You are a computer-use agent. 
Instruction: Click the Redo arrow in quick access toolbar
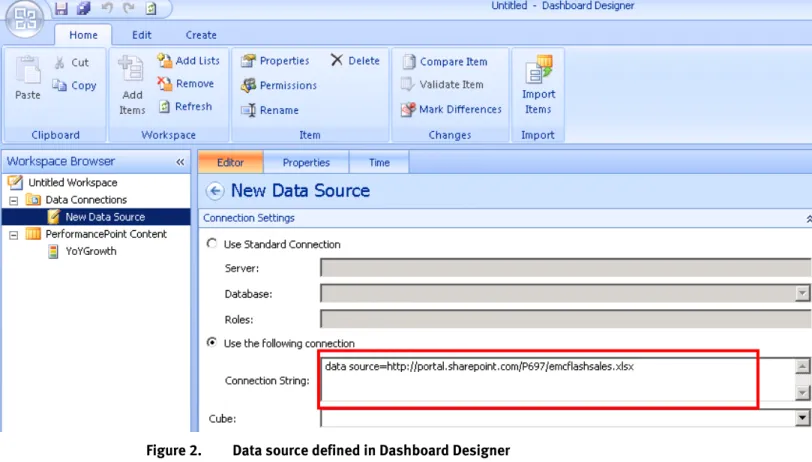pos(129,8)
